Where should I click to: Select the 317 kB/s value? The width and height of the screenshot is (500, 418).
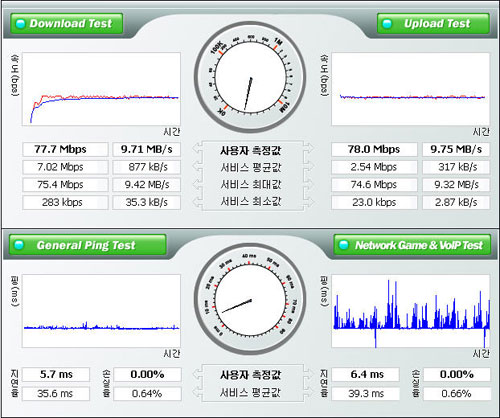click(456, 167)
